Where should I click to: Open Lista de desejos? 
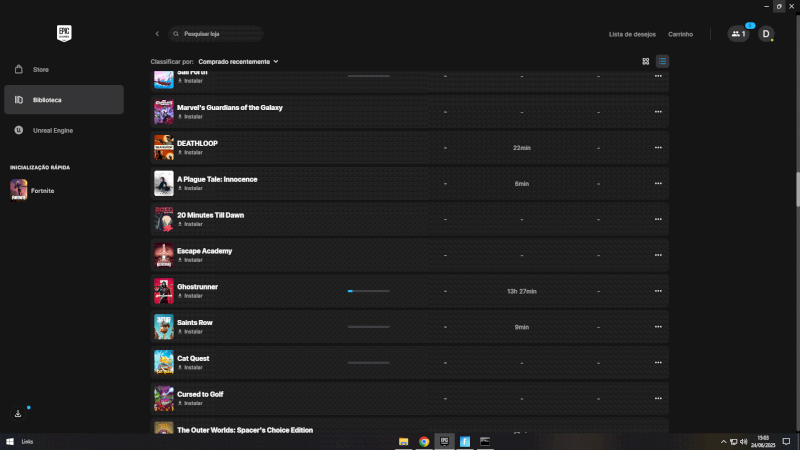coord(632,34)
